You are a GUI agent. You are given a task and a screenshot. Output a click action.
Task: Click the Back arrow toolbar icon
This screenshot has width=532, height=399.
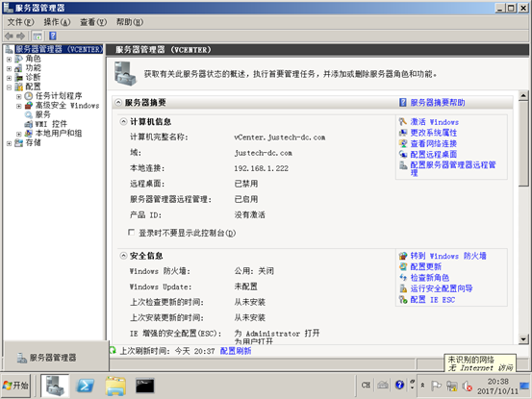point(10,36)
